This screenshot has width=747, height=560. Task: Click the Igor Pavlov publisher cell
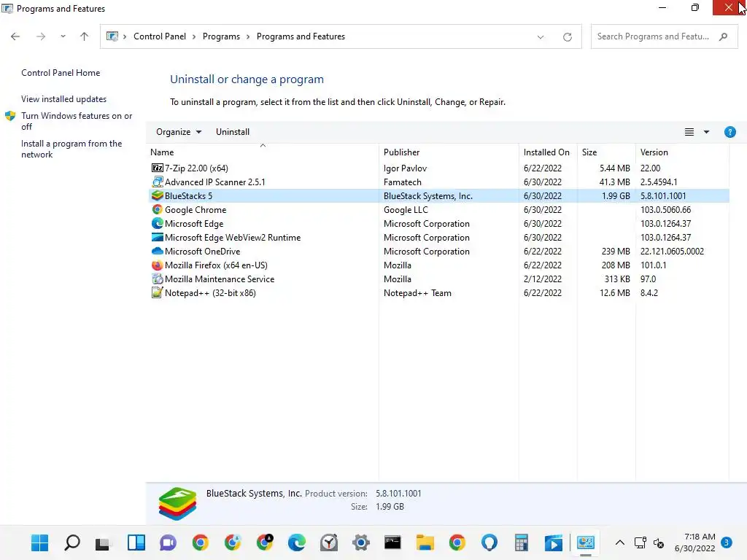coord(405,168)
